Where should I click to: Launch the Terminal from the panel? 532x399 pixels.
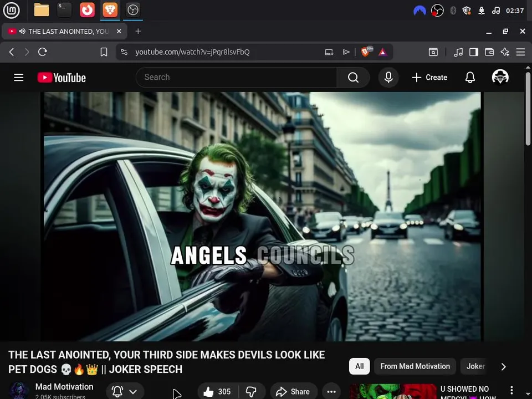pos(64,10)
